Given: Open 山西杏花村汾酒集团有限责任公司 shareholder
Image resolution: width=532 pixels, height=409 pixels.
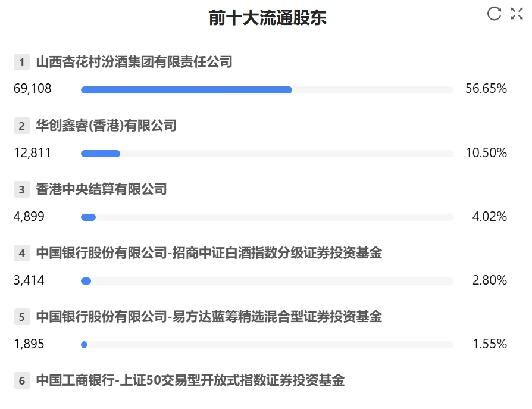Looking at the screenshot, I should [x=134, y=62].
